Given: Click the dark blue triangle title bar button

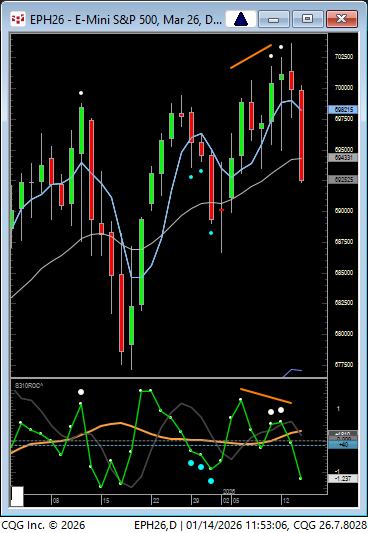Looking at the screenshot, I should (x=241, y=19).
